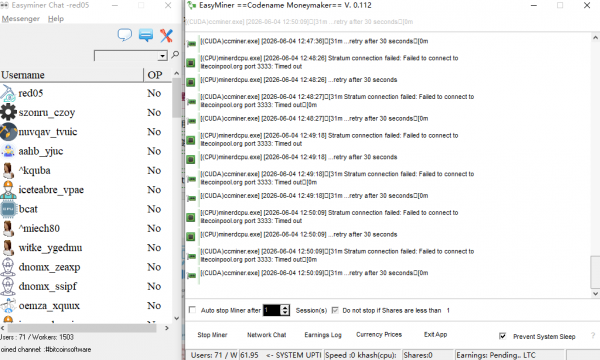The image size is (600, 360).
Task: Click the horizontal scrollbar thumb under user list
Action: (x=82, y=328)
